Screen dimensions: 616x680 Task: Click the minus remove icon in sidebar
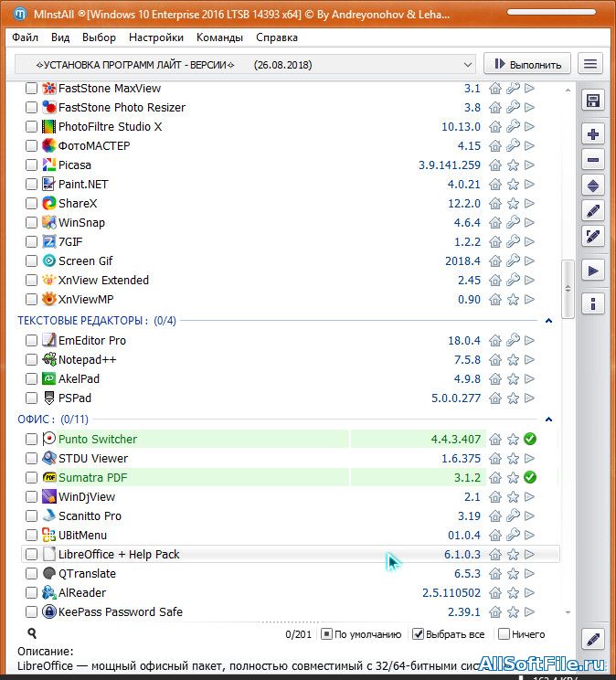[592, 160]
